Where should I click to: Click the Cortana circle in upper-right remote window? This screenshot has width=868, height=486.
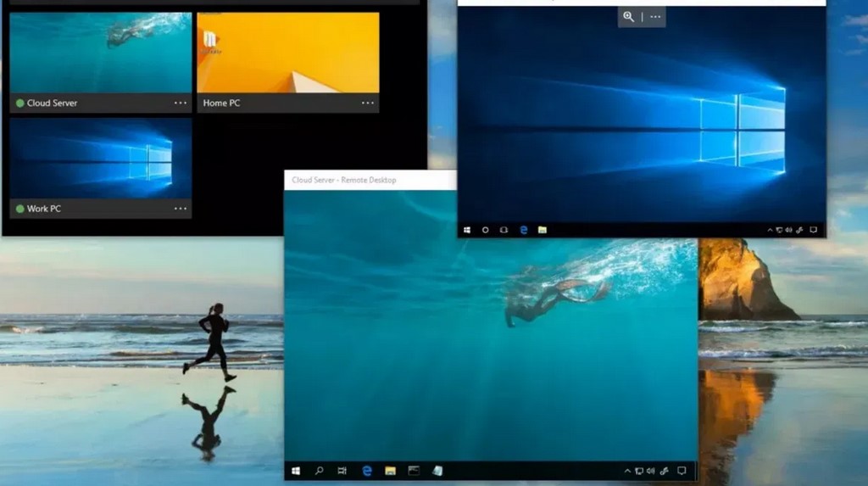click(x=486, y=230)
